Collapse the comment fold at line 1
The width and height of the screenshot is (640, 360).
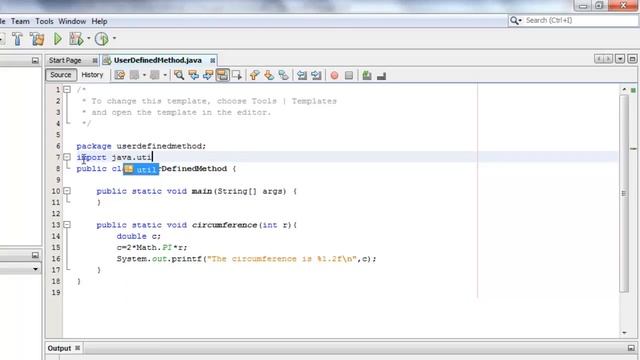tap(67, 89)
